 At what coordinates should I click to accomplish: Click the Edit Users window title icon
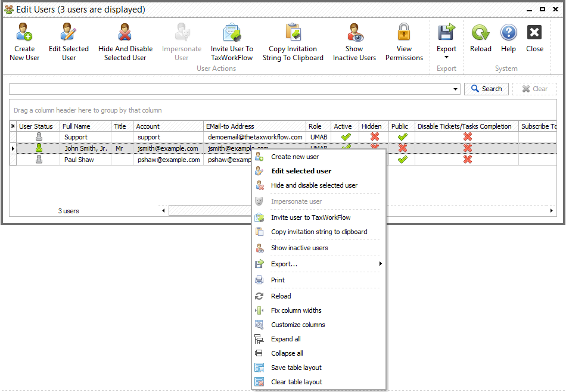9,10
